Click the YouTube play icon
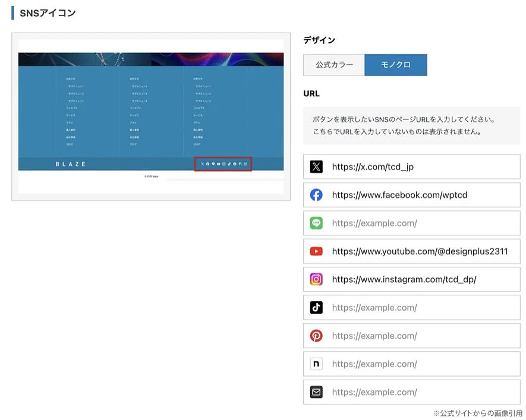The width and height of the screenshot is (526, 420). click(316, 251)
